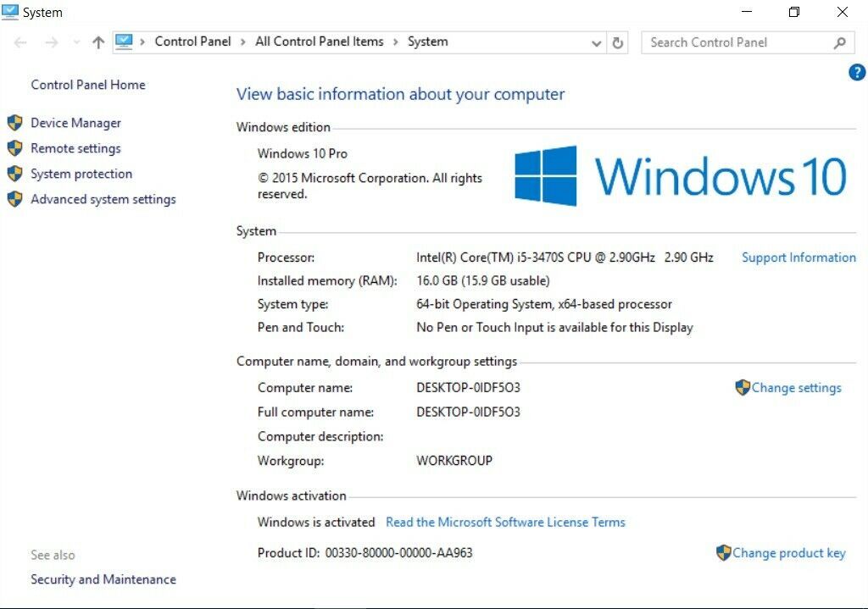
Task: Refresh the System page
Action: click(618, 42)
